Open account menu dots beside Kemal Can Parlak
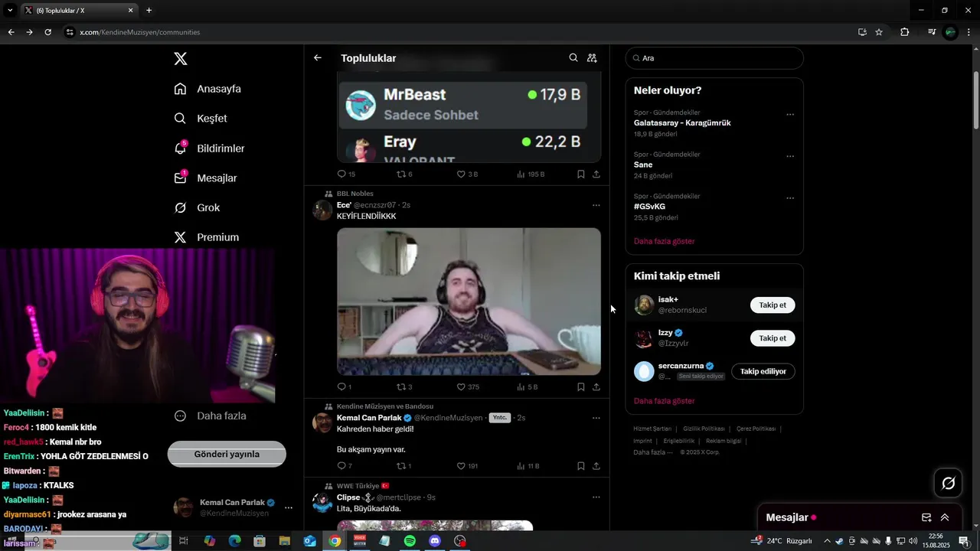This screenshot has height=551, width=980. click(289, 507)
